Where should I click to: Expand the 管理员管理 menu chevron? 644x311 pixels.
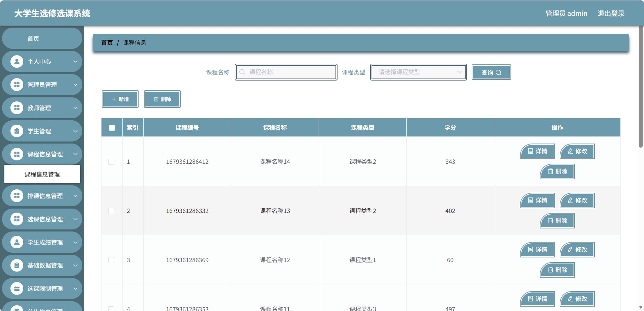pyautogui.click(x=76, y=85)
